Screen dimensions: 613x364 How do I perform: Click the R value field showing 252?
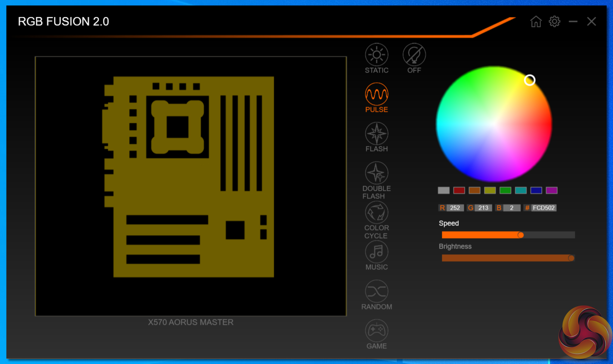pos(455,208)
